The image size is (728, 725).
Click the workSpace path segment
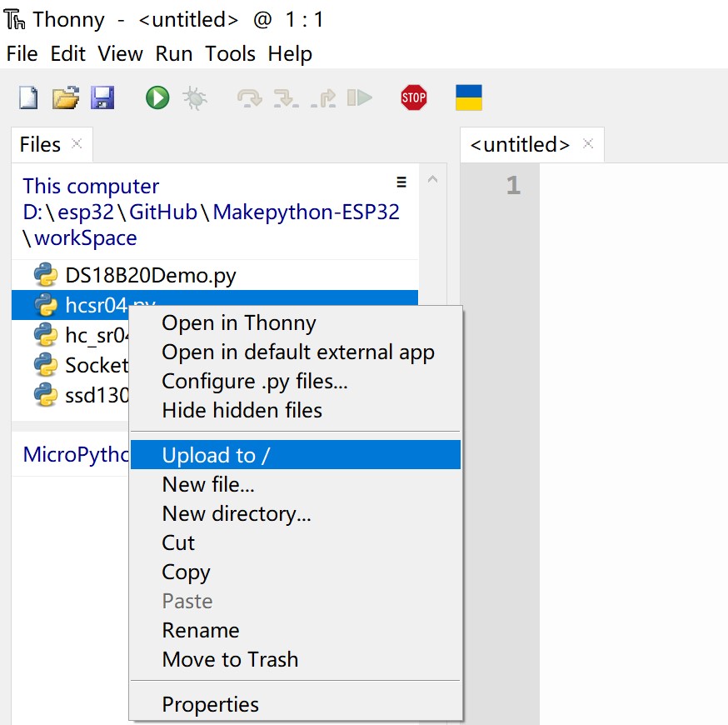pyautogui.click(x=86, y=238)
